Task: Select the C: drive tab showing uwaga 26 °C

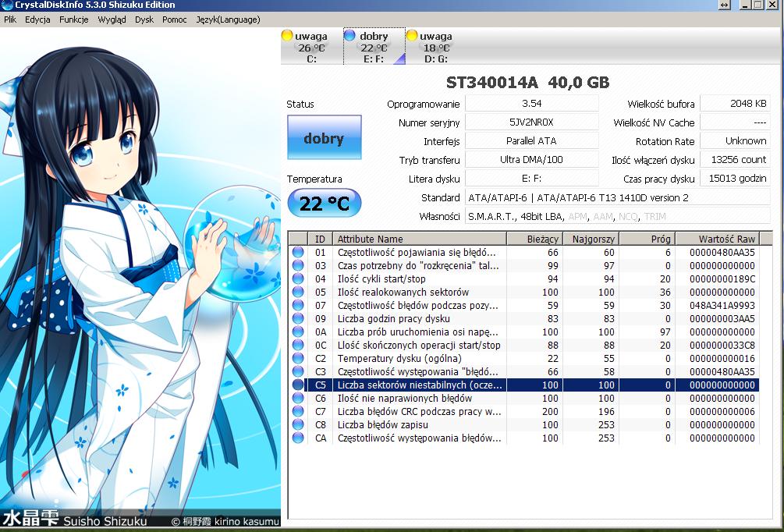Action: point(311,47)
